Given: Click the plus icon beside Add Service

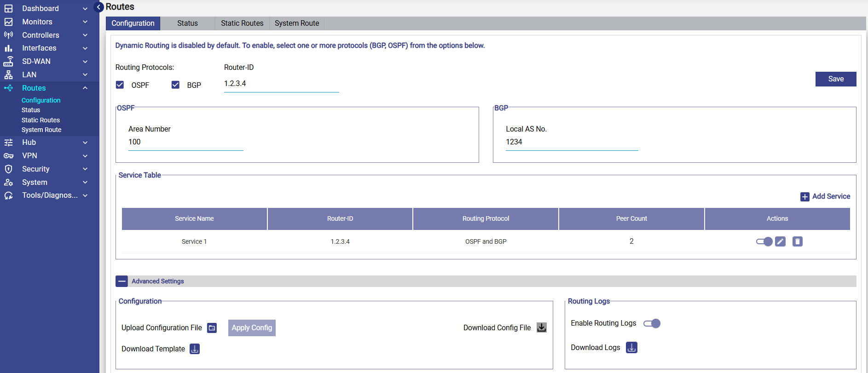Looking at the screenshot, I should pyautogui.click(x=804, y=197).
